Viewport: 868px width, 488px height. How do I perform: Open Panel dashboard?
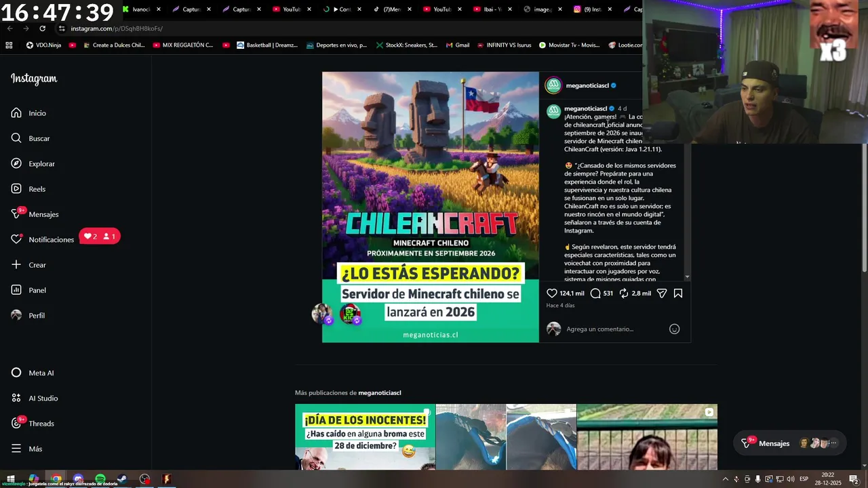click(x=28, y=290)
